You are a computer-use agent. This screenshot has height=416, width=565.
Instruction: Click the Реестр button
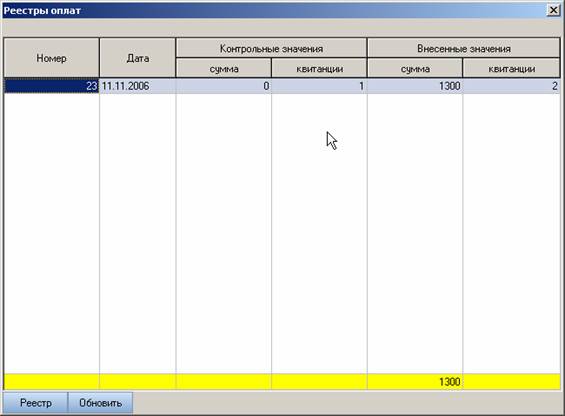tap(35, 403)
